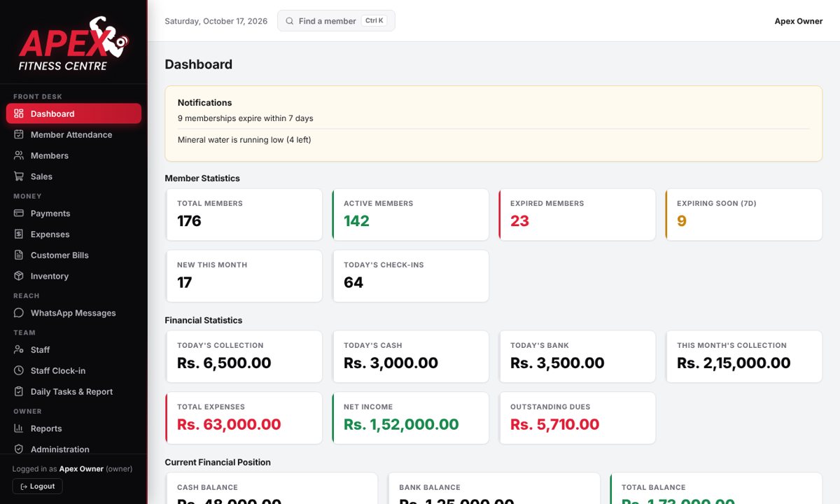Click the Daily Tasks clipboard icon
The width and height of the screenshot is (840, 504).
19,391
